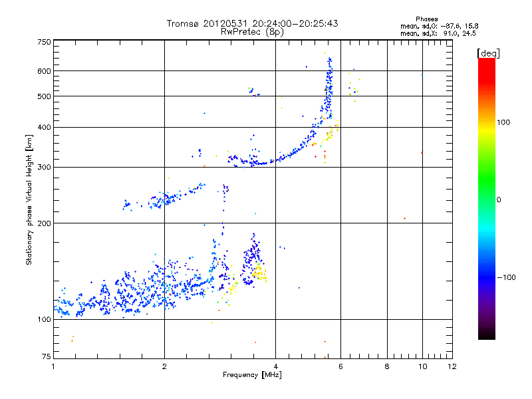Viewport: 532px width, 399px height.
Task: Click the y-axis title 'Stationary phase Virtual Height [km]'
Action: coord(29,199)
